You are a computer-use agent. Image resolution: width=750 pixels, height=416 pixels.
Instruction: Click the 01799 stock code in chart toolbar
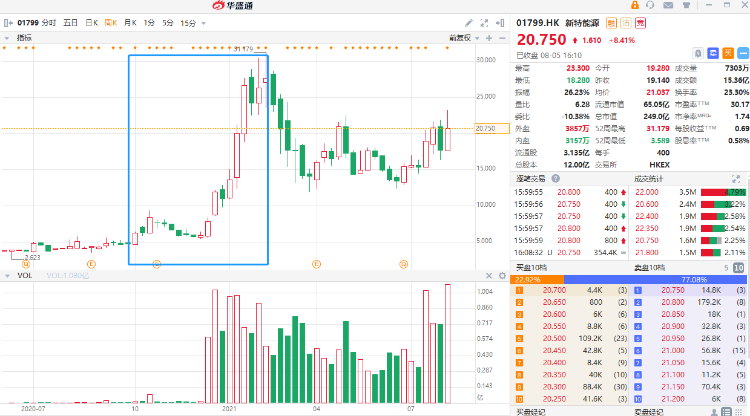point(28,23)
